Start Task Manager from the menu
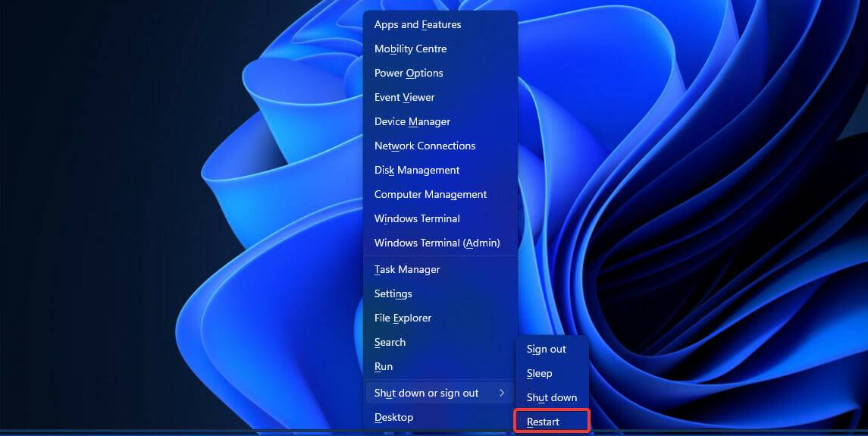The image size is (868, 436). (407, 270)
